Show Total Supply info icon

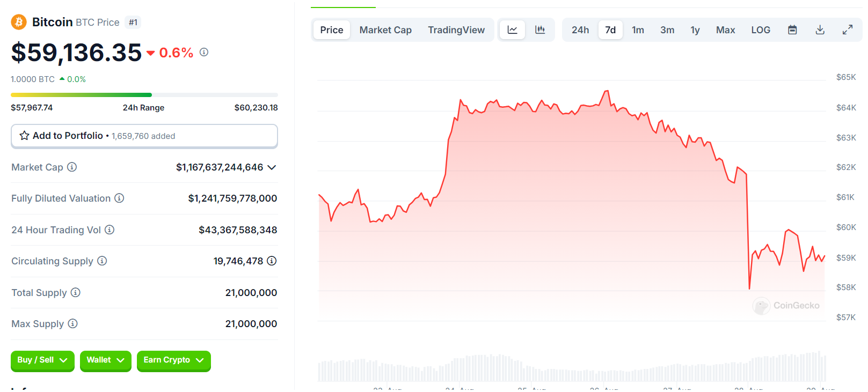pos(76,292)
